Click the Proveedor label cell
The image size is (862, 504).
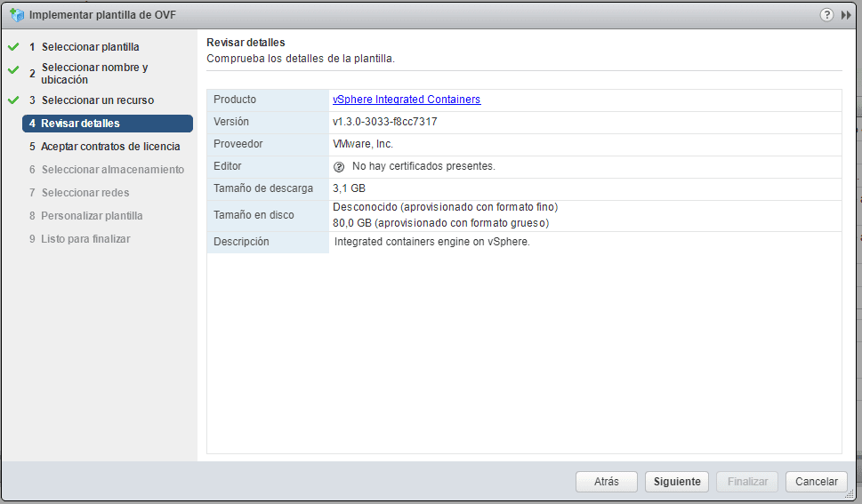click(268, 145)
